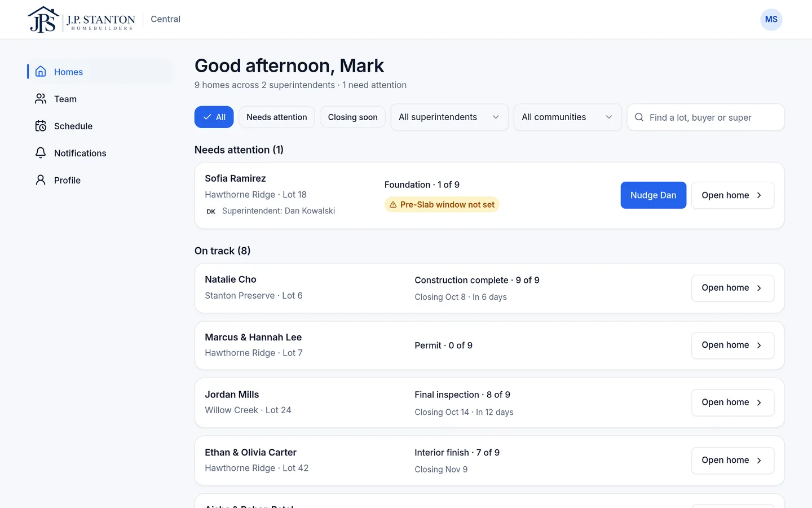Click the J.P. Stanton Homebuilders logo
The image size is (812, 508).
[81, 20]
